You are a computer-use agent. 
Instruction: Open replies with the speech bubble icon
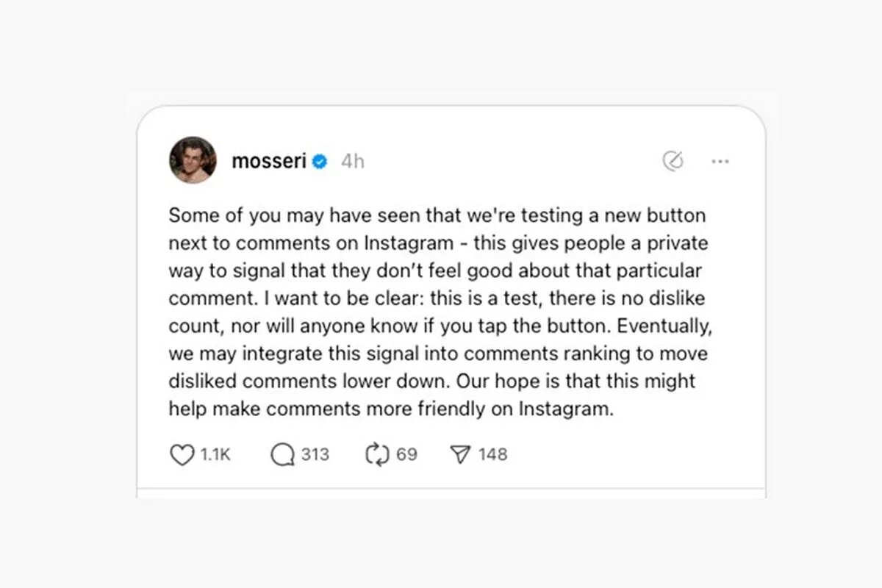point(282,456)
